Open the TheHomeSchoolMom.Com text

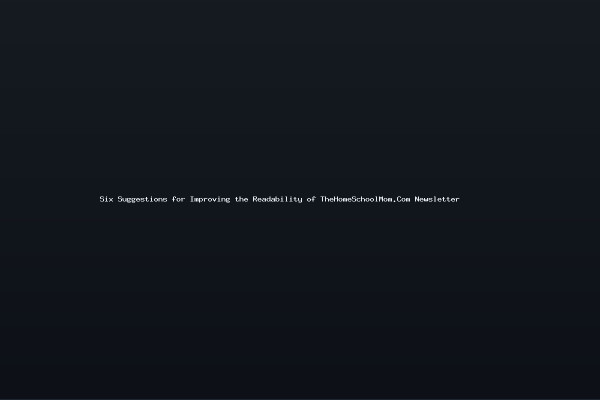pyautogui.click(x=365, y=199)
